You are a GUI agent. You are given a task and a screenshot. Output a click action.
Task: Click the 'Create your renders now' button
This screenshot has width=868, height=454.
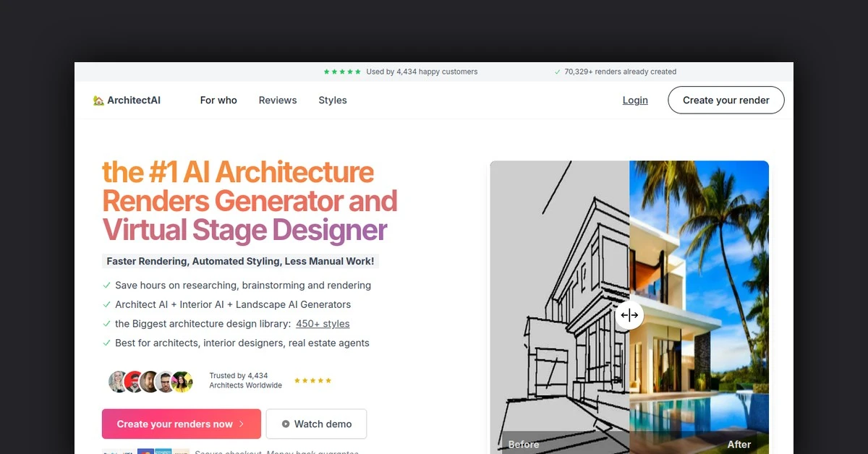coord(181,424)
